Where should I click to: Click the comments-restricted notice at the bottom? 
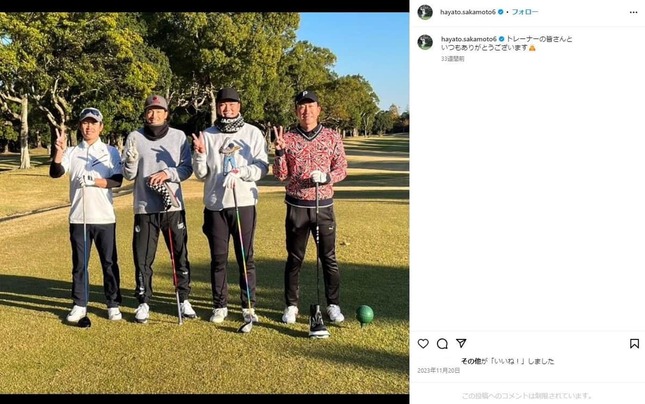(x=527, y=396)
